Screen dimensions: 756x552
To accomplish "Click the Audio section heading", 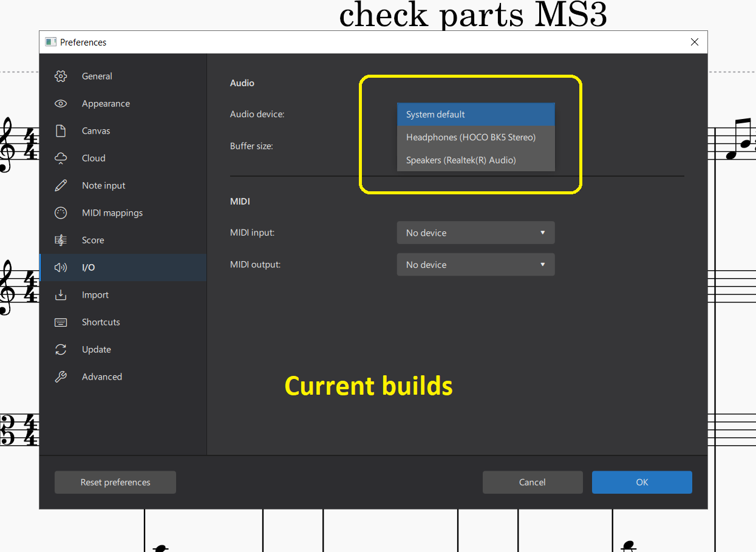I will click(242, 83).
